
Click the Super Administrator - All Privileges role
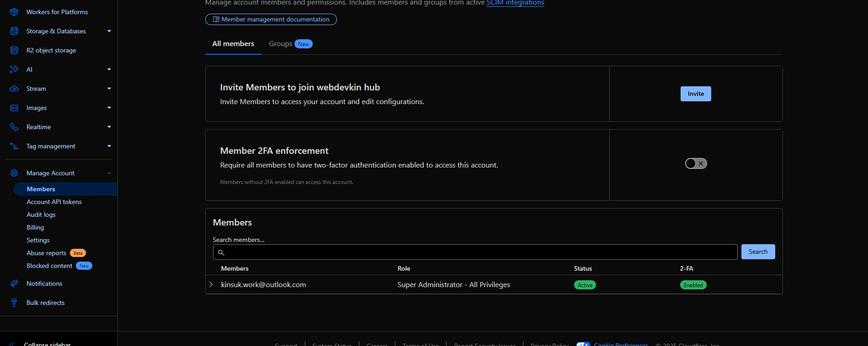pos(454,284)
